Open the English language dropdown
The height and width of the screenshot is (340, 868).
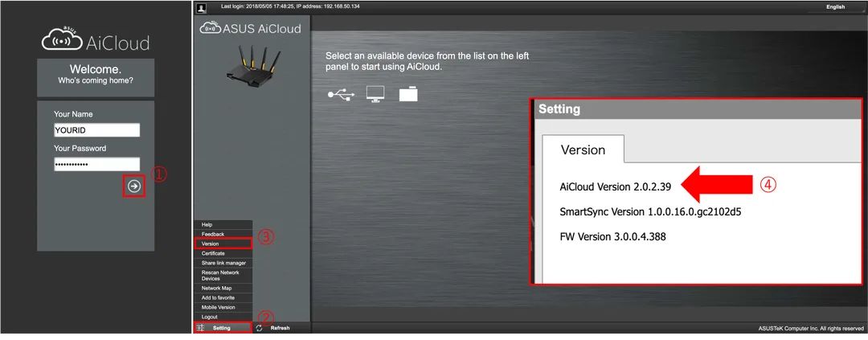coord(836,6)
